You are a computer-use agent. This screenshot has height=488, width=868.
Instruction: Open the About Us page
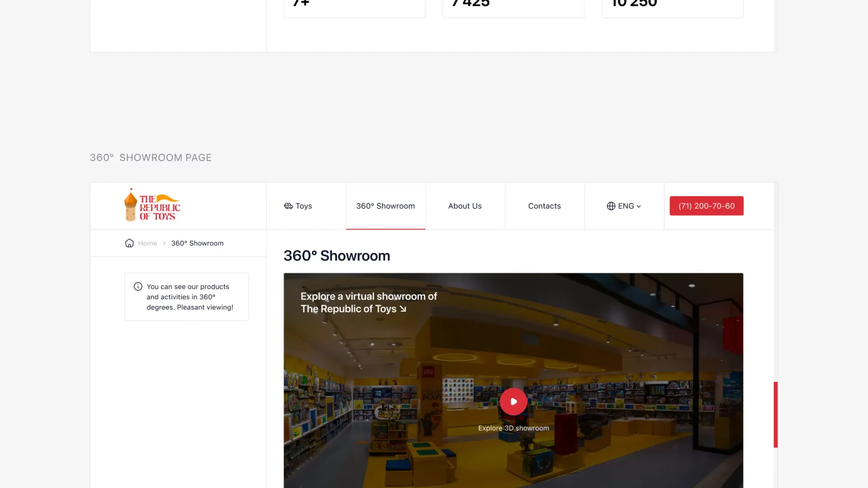click(465, 206)
